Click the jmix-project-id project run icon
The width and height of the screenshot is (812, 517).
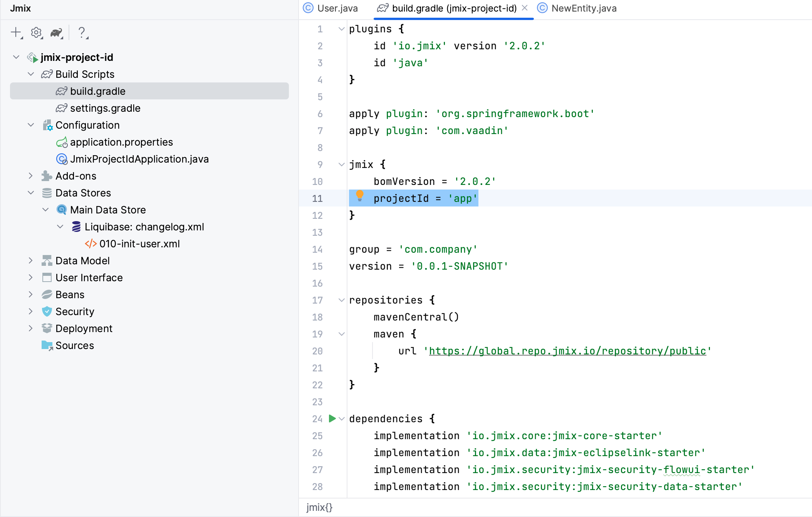32,57
